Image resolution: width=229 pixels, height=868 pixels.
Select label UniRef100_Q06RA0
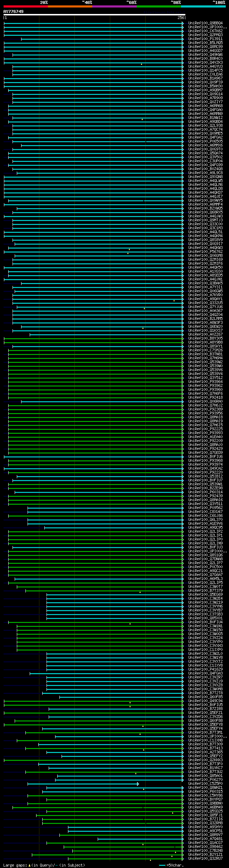click(x=205, y=402)
